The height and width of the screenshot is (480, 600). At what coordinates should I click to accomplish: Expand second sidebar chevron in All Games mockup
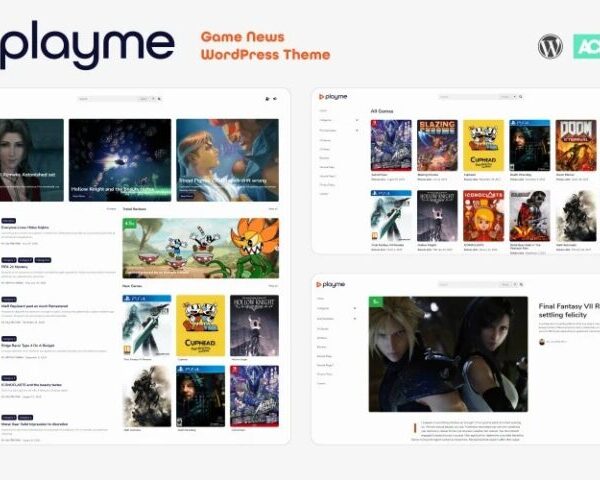click(357, 131)
